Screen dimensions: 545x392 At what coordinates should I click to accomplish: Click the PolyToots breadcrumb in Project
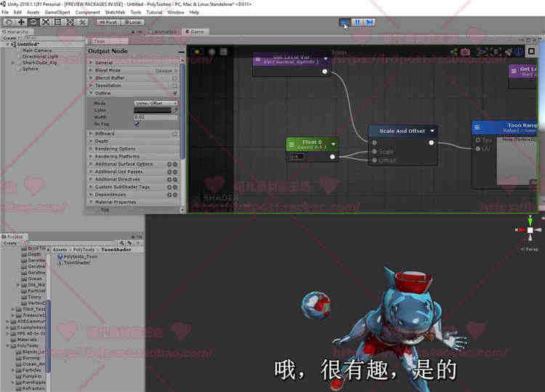coord(84,250)
